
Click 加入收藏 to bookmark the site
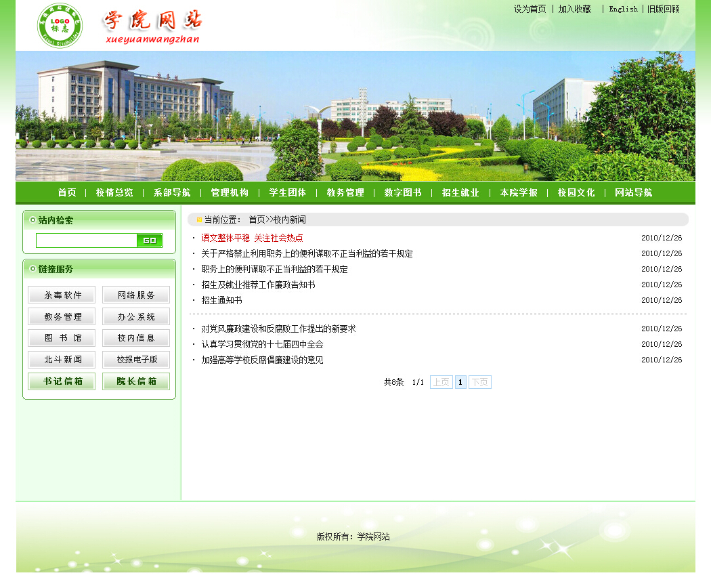[574, 9]
